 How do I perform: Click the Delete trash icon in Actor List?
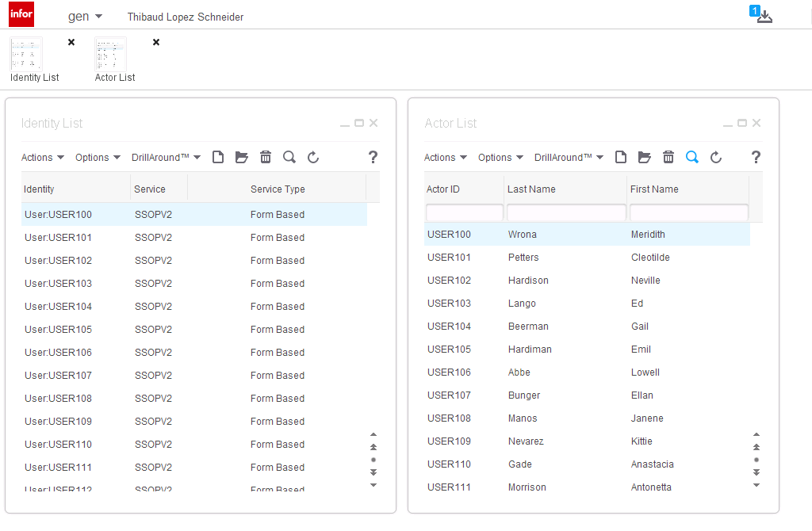pos(668,158)
